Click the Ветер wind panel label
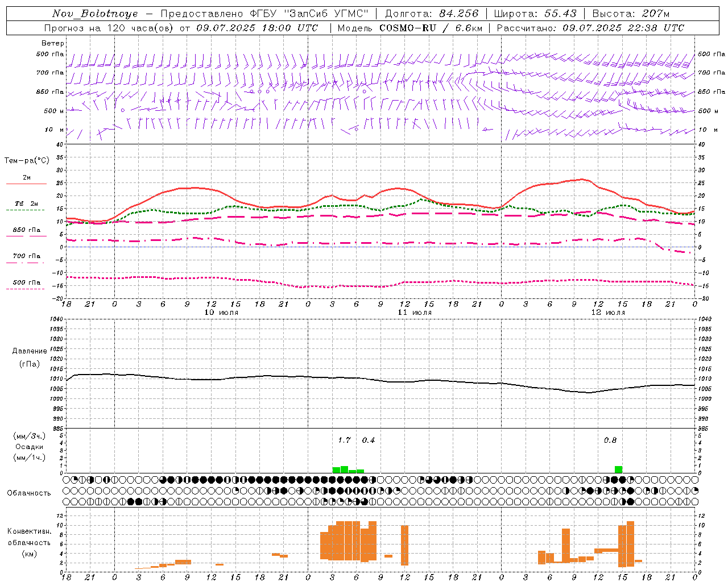The image size is (728, 582). (x=52, y=43)
